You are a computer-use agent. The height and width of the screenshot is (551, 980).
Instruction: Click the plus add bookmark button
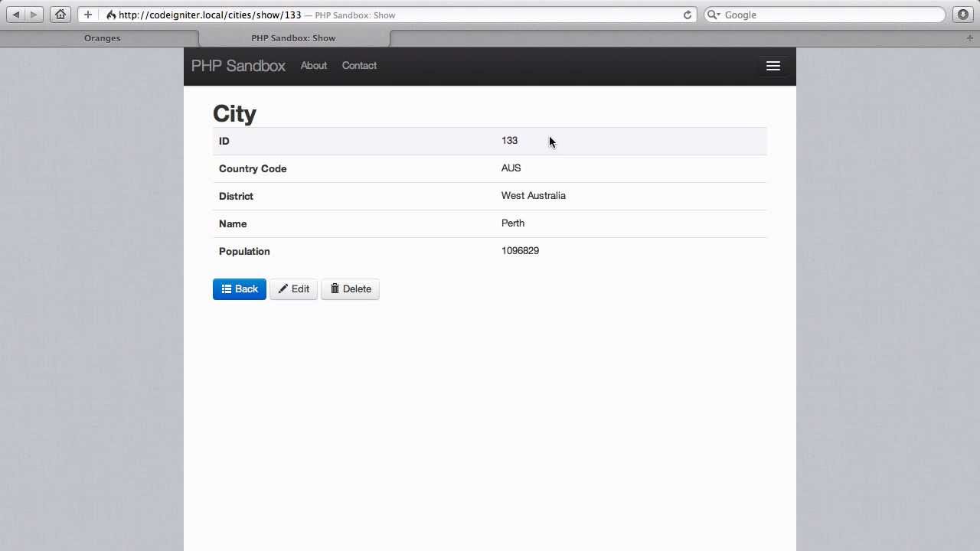coord(87,15)
